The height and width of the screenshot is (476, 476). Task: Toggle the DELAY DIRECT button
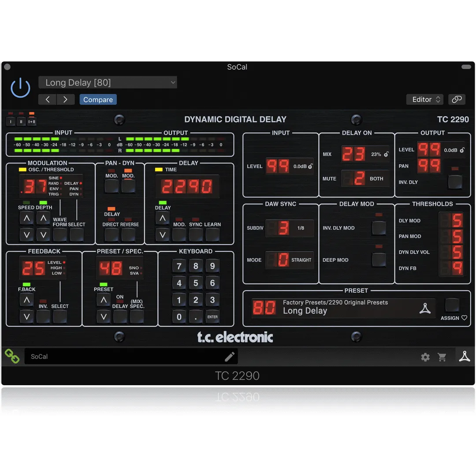click(x=112, y=234)
